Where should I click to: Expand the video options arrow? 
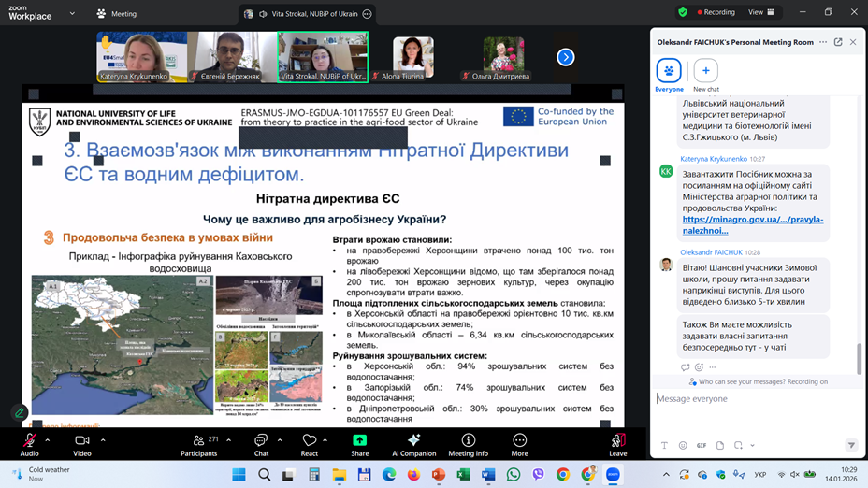(102, 439)
